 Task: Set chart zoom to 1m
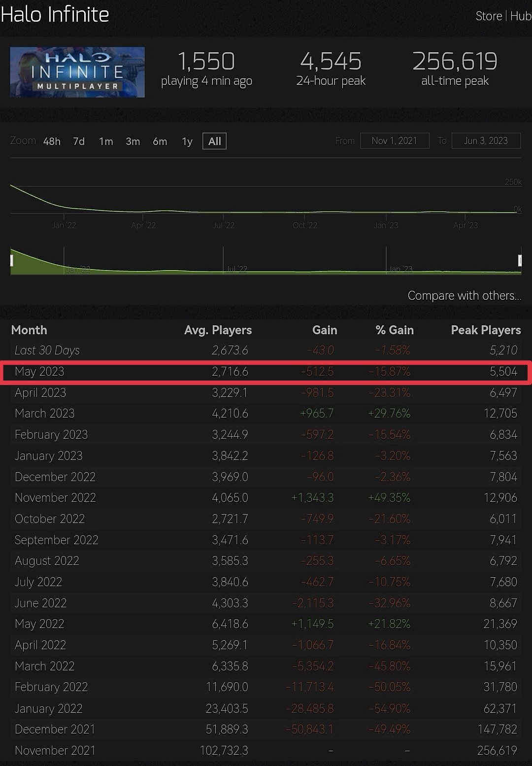pyautogui.click(x=106, y=141)
